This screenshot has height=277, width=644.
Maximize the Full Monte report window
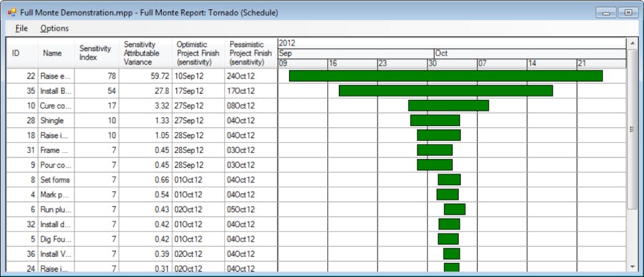[x=628, y=13]
